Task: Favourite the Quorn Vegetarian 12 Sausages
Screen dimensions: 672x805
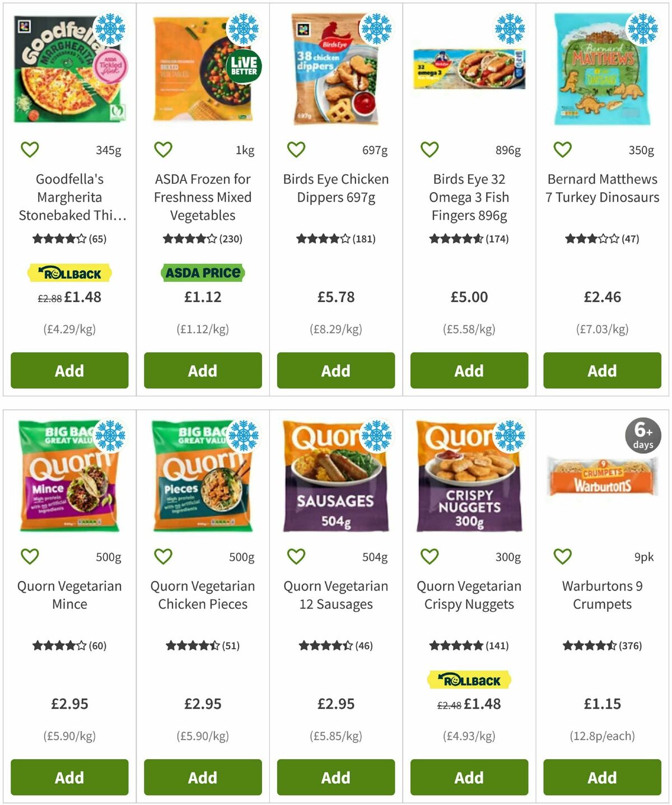Action: click(296, 556)
